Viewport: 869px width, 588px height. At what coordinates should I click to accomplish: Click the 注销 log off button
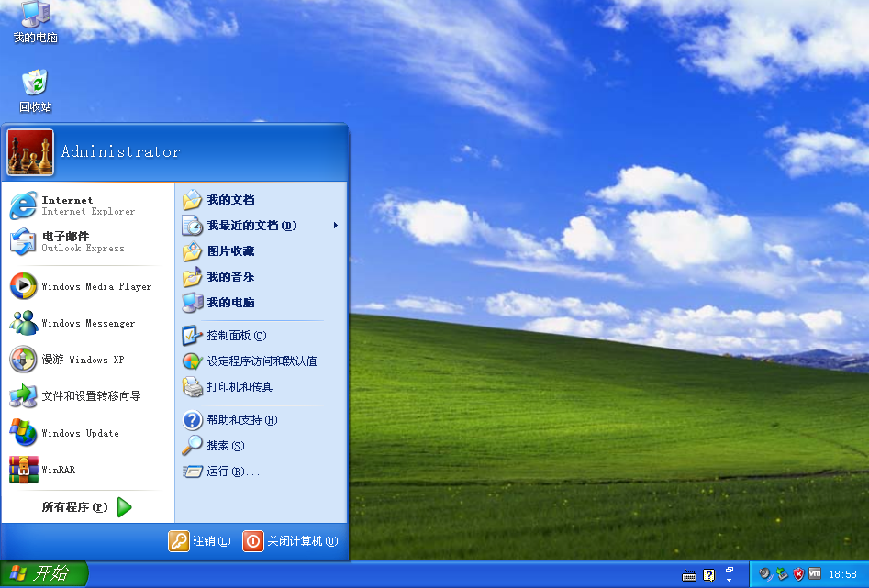[199, 541]
